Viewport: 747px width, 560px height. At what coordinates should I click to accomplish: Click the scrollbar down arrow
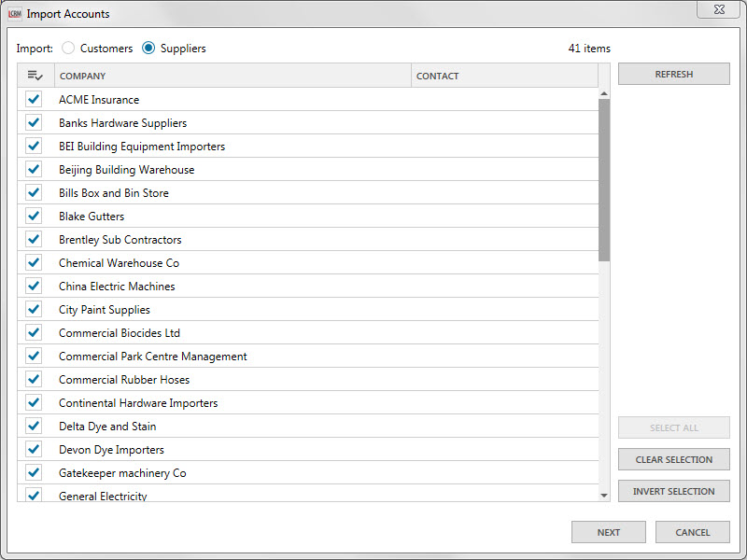pos(604,495)
